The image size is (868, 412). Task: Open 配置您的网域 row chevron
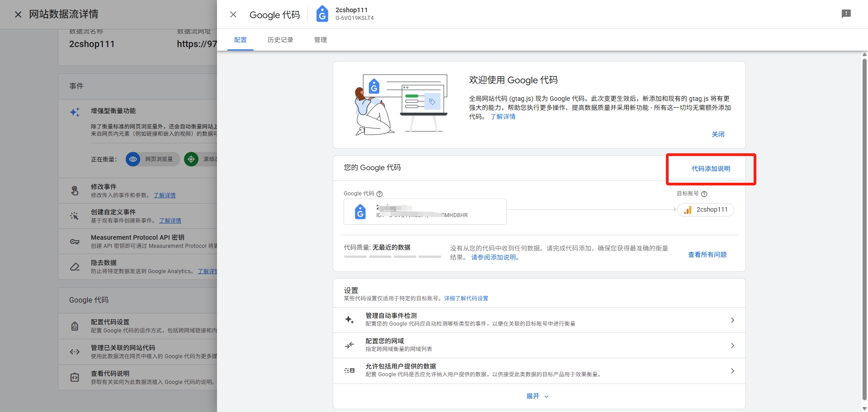[x=732, y=346]
